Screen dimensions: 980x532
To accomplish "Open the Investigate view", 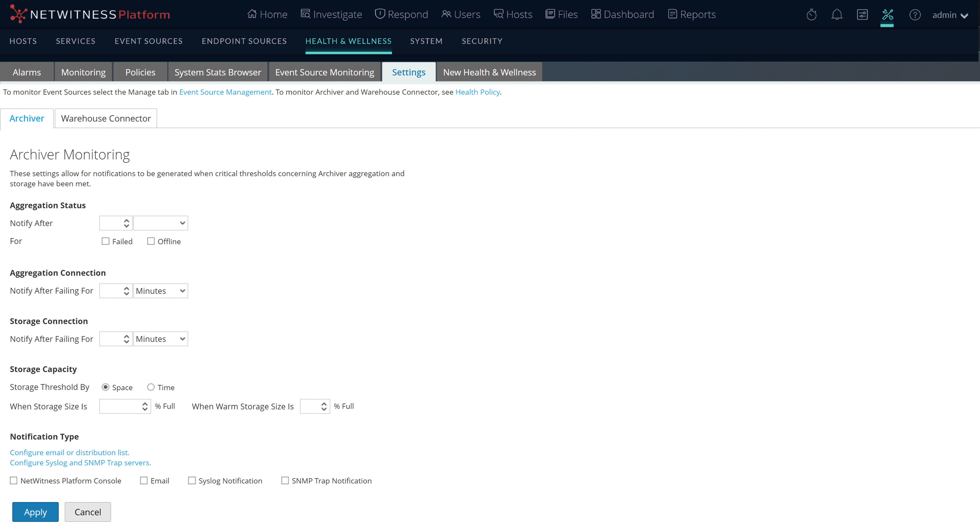I will (331, 14).
